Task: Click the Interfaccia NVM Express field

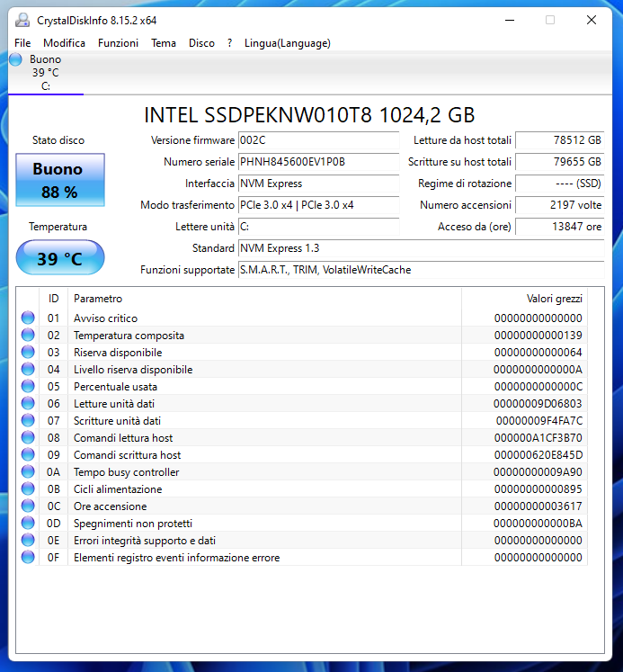Action: pyautogui.click(x=318, y=184)
